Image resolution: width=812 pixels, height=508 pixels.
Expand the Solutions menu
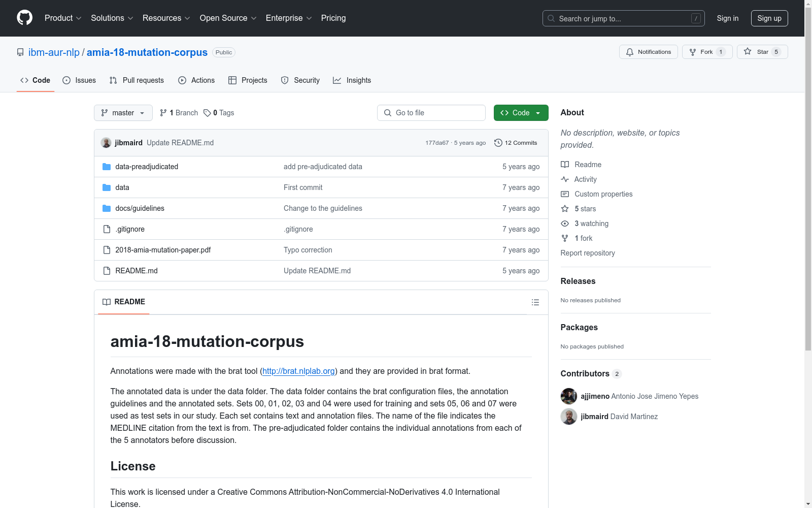click(x=112, y=18)
